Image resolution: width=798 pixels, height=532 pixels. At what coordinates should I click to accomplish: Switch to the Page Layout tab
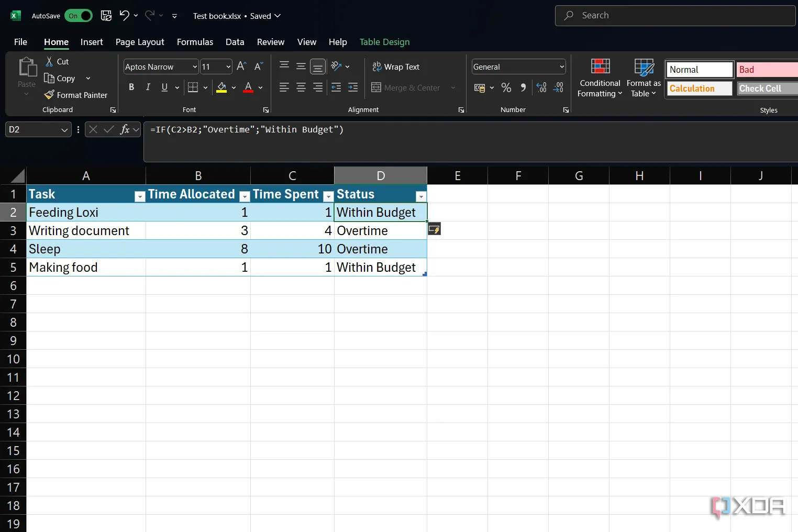pos(140,42)
